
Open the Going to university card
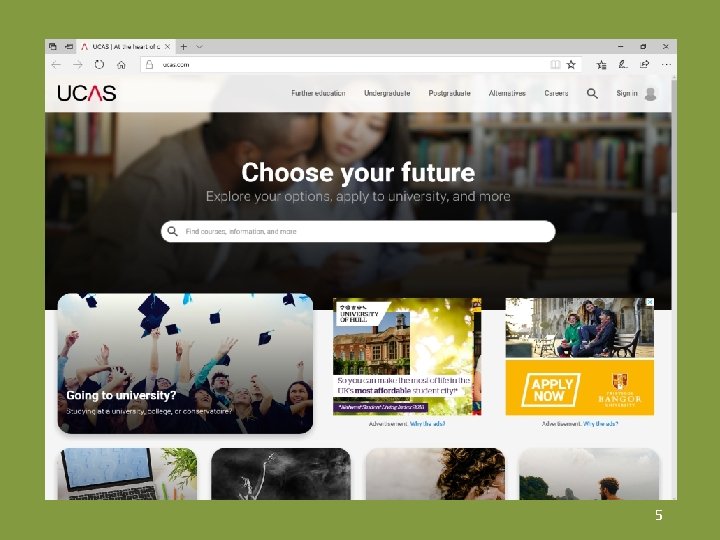point(186,364)
